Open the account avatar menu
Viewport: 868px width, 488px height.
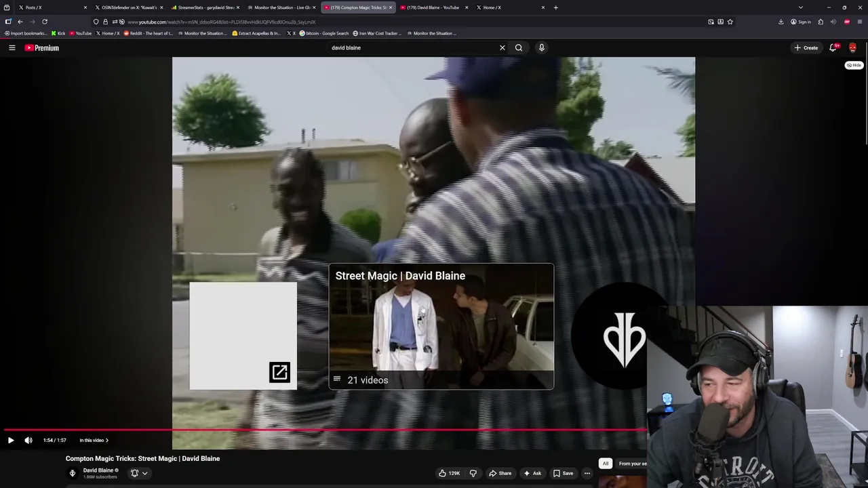[852, 47]
